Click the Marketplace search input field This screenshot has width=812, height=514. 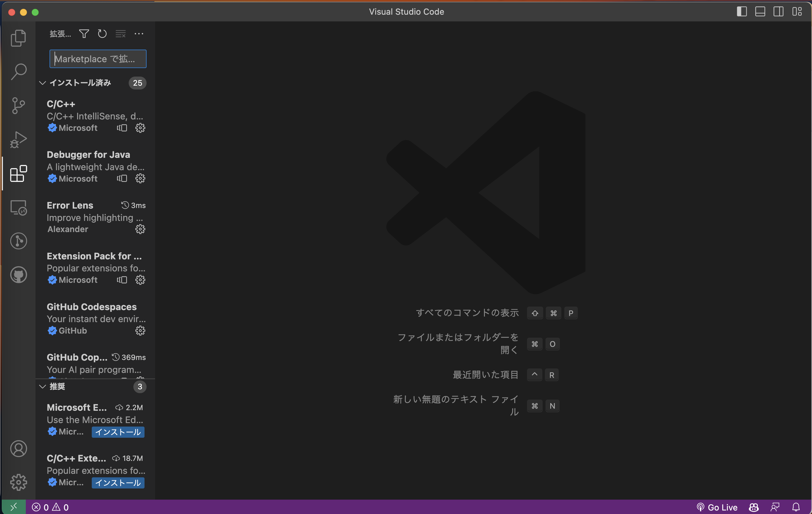98,59
